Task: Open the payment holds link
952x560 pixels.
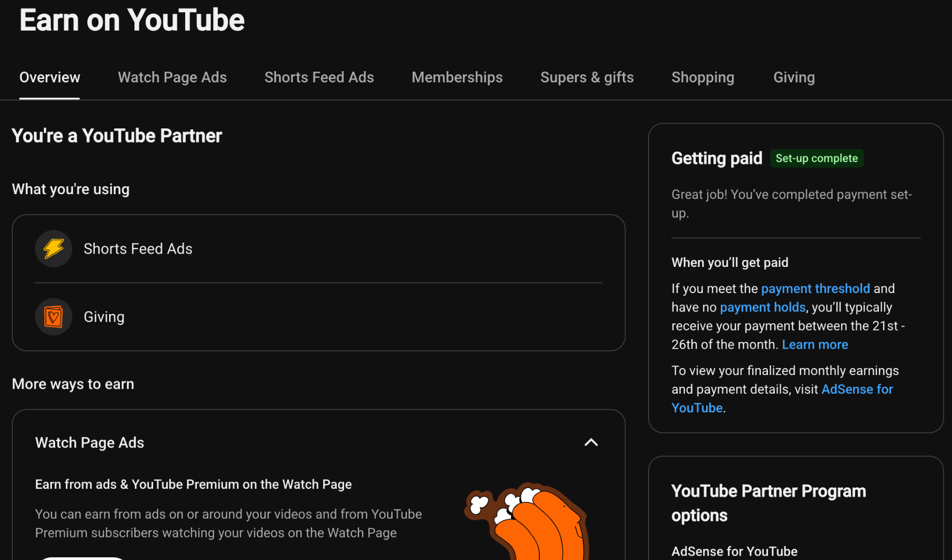Action: coord(763,308)
